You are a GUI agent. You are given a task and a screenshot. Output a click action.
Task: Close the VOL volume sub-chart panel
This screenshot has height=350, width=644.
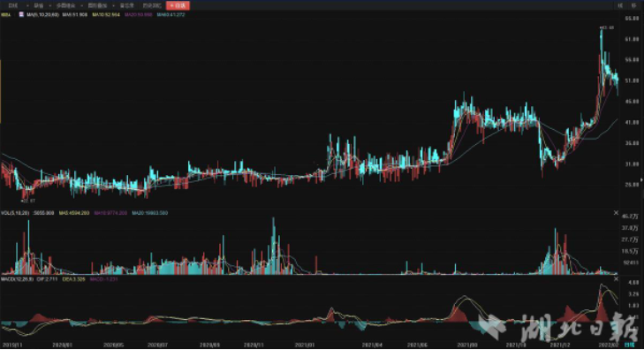[616, 213]
